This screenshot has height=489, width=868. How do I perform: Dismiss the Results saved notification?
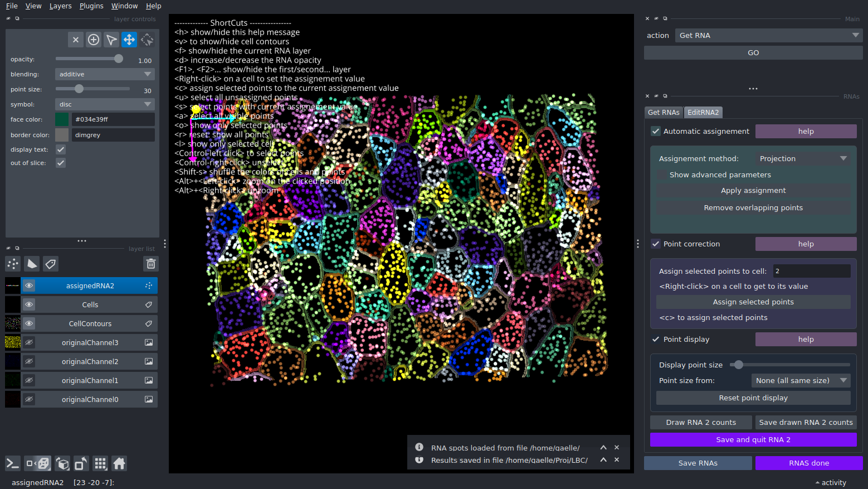click(617, 459)
